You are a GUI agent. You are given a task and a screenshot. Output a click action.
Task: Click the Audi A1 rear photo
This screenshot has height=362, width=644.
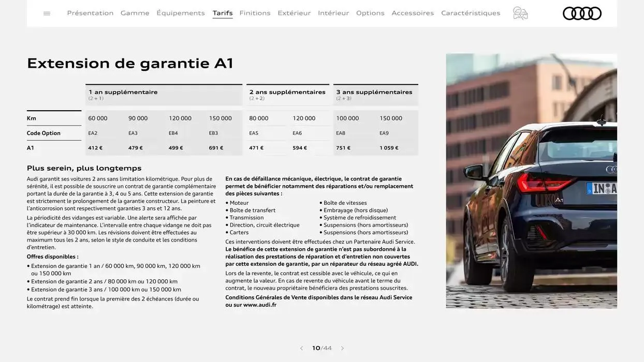tap(531, 181)
